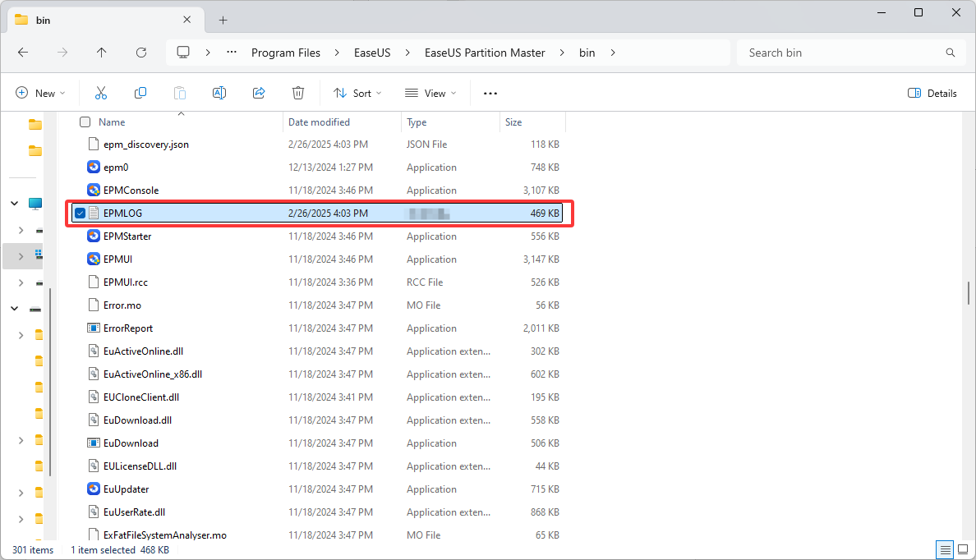Click the This PC monitor icon in address bar
This screenshot has height=560, width=976.
pos(183,53)
